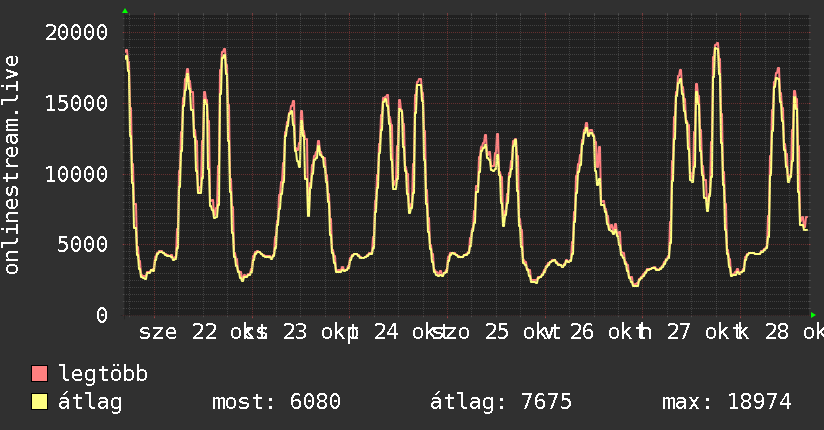Click the 20000 y-axis label
This screenshot has width=824, height=430.
(x=76, y=33)
